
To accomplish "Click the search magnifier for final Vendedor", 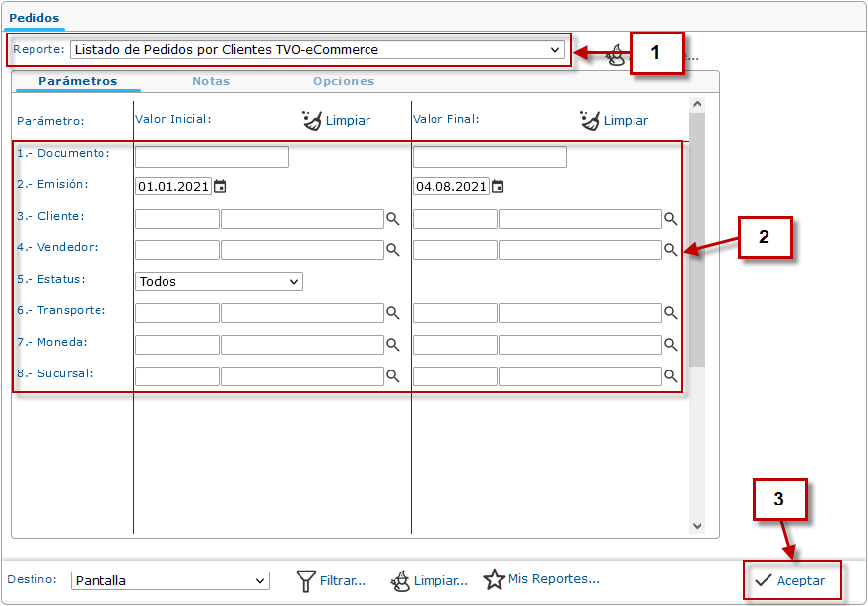I will point(670,250).
